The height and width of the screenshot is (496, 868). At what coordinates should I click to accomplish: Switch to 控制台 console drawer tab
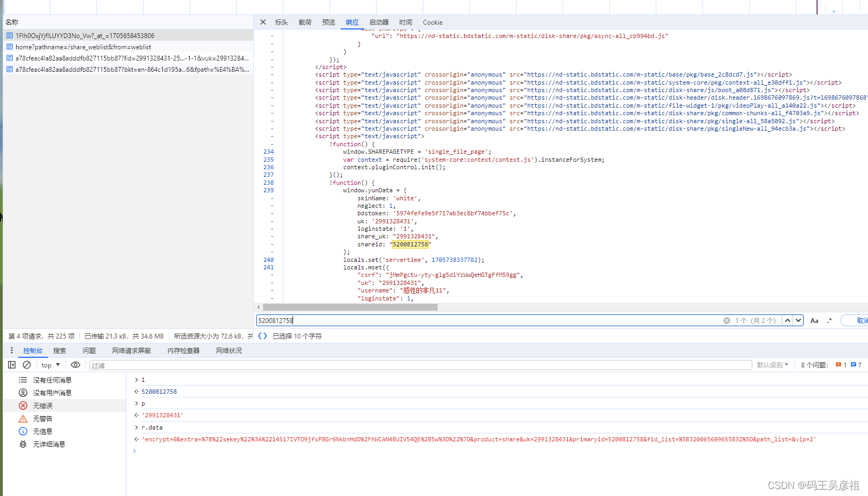33,350
